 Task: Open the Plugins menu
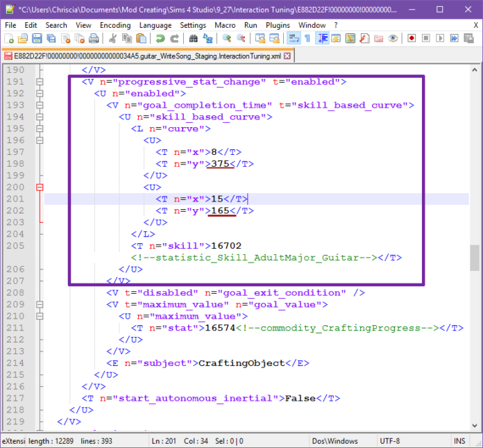tap(278, 25)
